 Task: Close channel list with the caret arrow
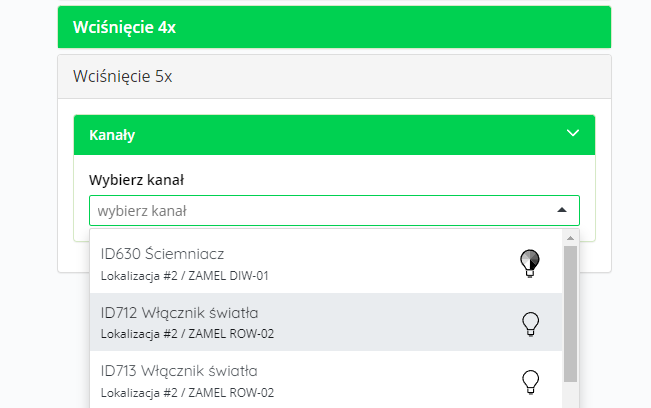[562, 210]
